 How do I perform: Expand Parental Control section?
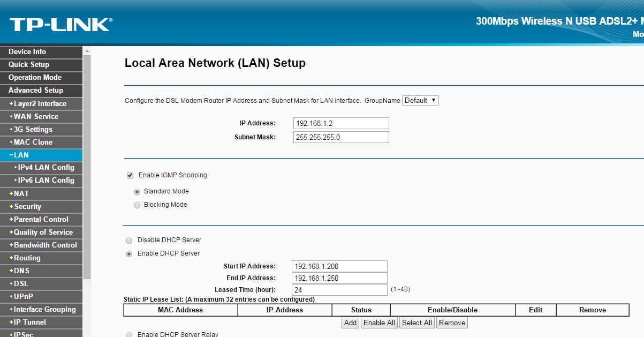point(41,220)
